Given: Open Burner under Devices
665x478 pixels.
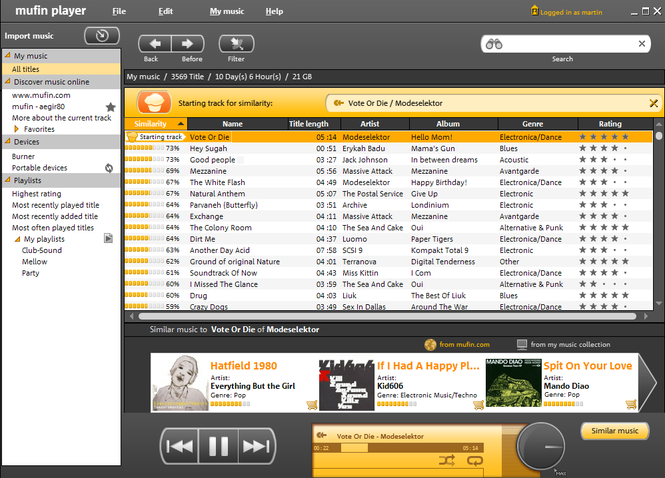Looking at the screenshot, I should tap(23, 157).
